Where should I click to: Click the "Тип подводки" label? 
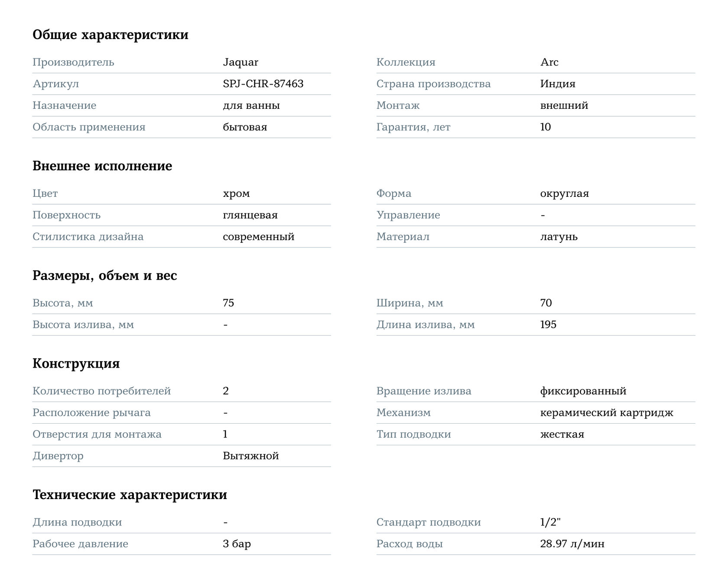pyautogui.click(x=413, y=434)
